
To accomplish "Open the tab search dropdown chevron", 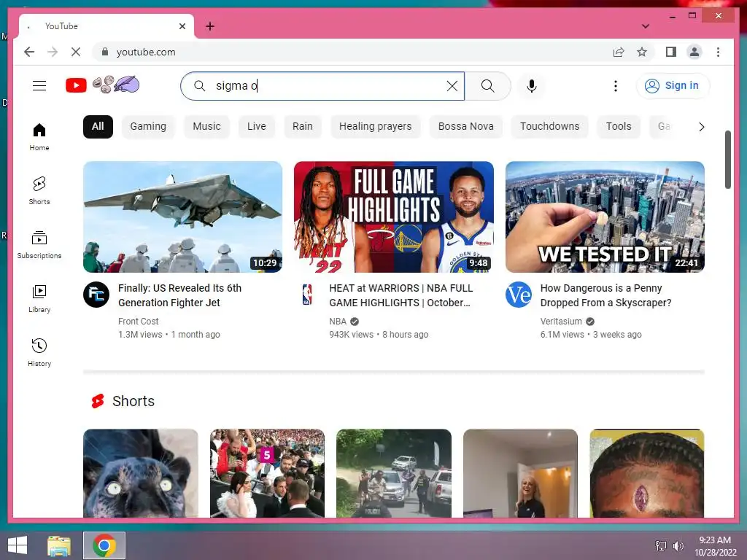I will [645, 26].
